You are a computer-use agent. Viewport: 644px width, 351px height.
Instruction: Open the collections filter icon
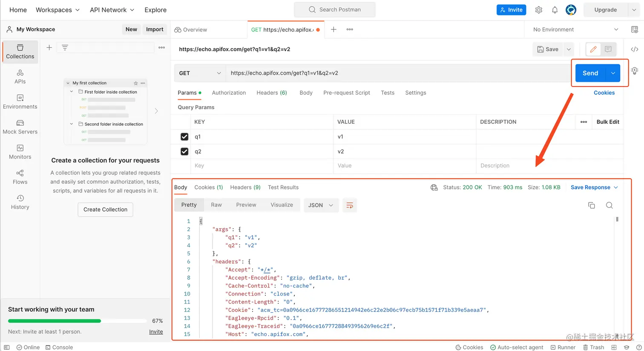(x=65, y=47)
